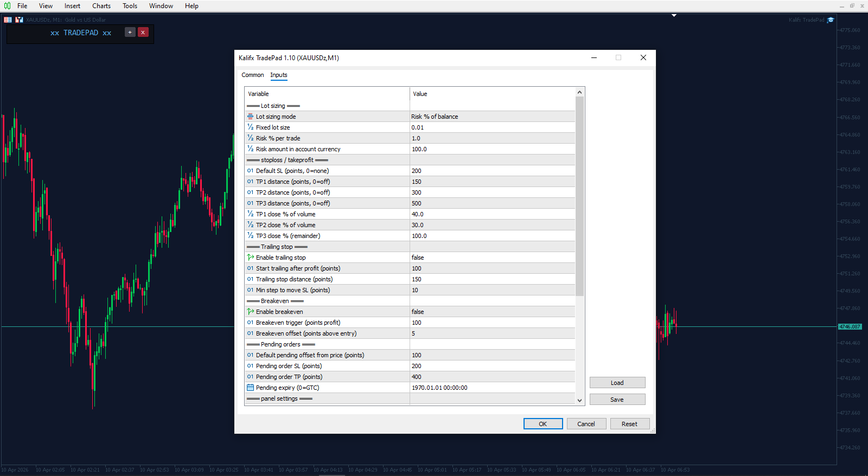This screenshot has height=476, width=868.
Task: Open the Charts menu
Action: [x=101, y=6]
